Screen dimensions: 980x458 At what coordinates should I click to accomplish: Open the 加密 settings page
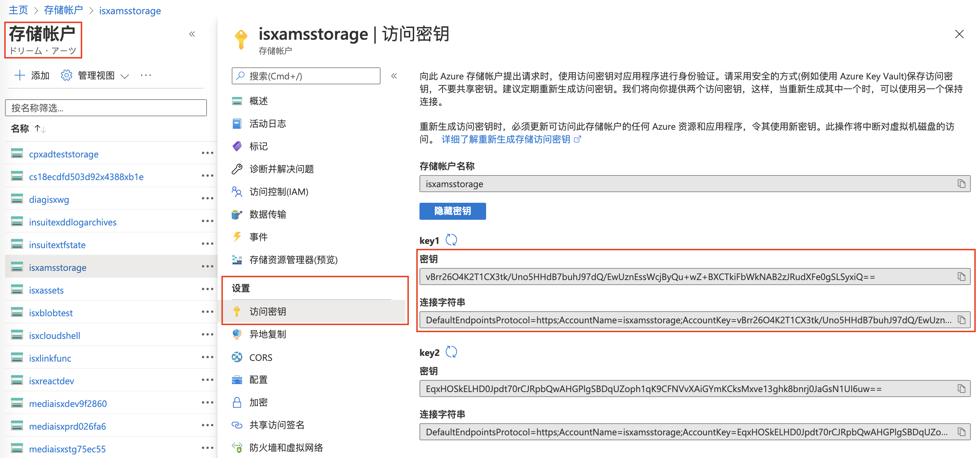(258, 402)
